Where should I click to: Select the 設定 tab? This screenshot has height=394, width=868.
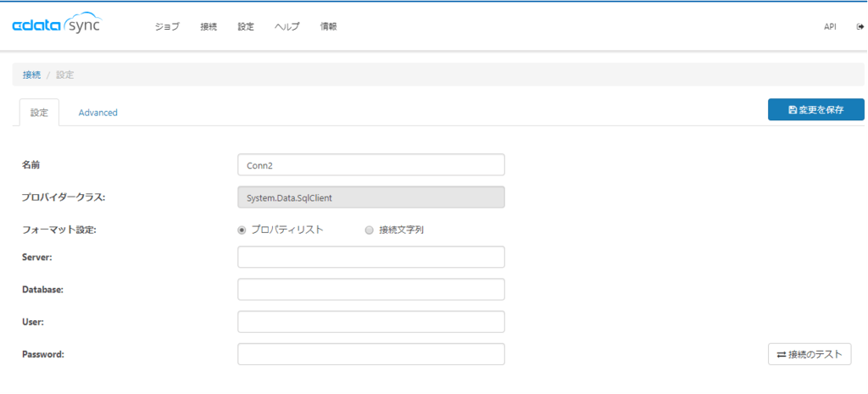(x=39, y=112)
